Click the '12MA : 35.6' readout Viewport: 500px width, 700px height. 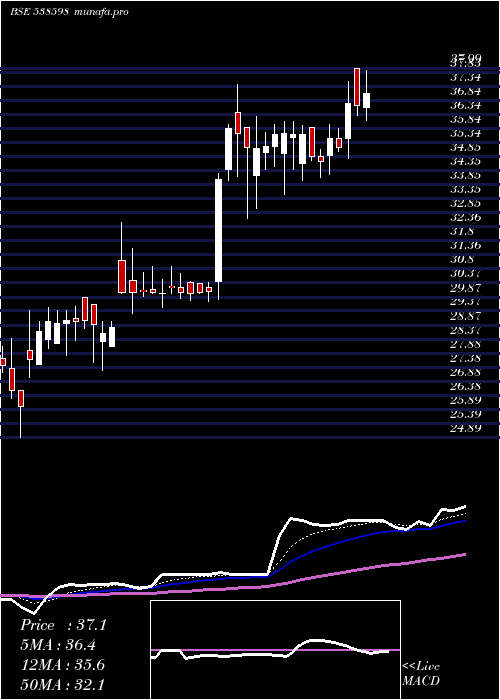[x=62, y=665]
